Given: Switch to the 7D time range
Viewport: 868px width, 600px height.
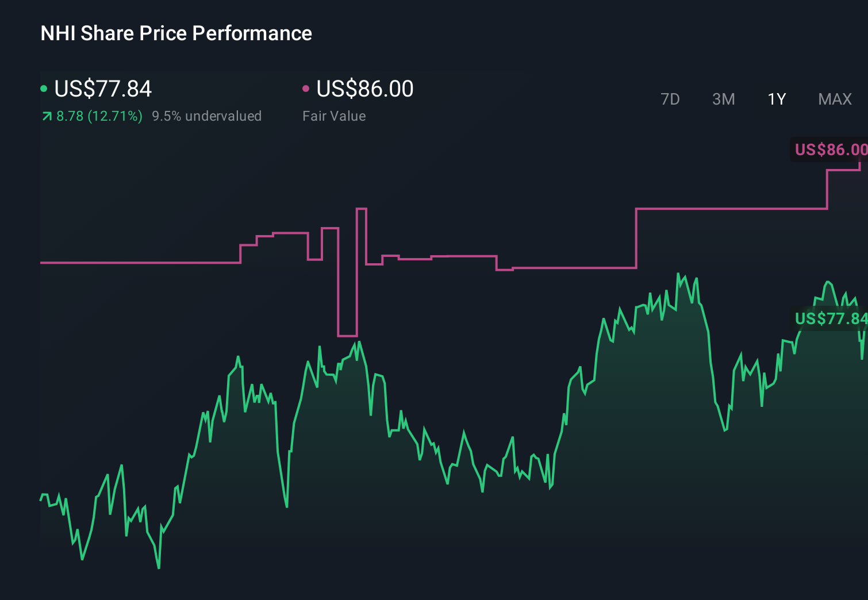Looking at the screenshot, I should point(671,99).
